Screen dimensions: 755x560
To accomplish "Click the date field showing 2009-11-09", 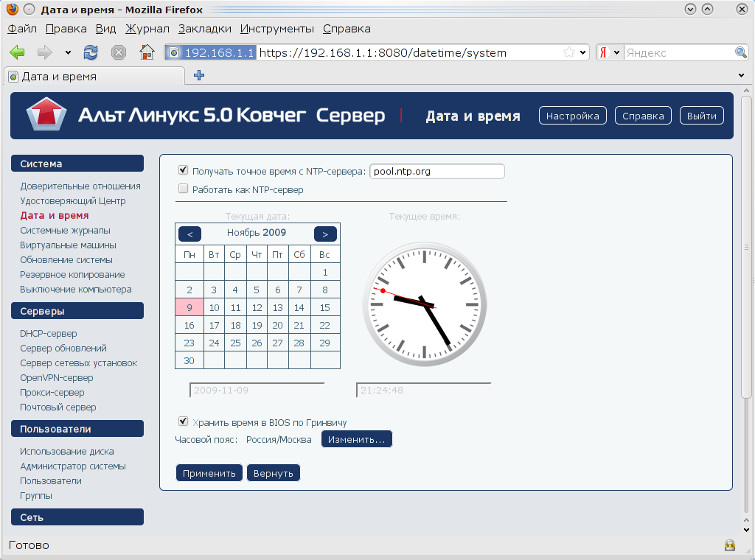I will [257, 391].
